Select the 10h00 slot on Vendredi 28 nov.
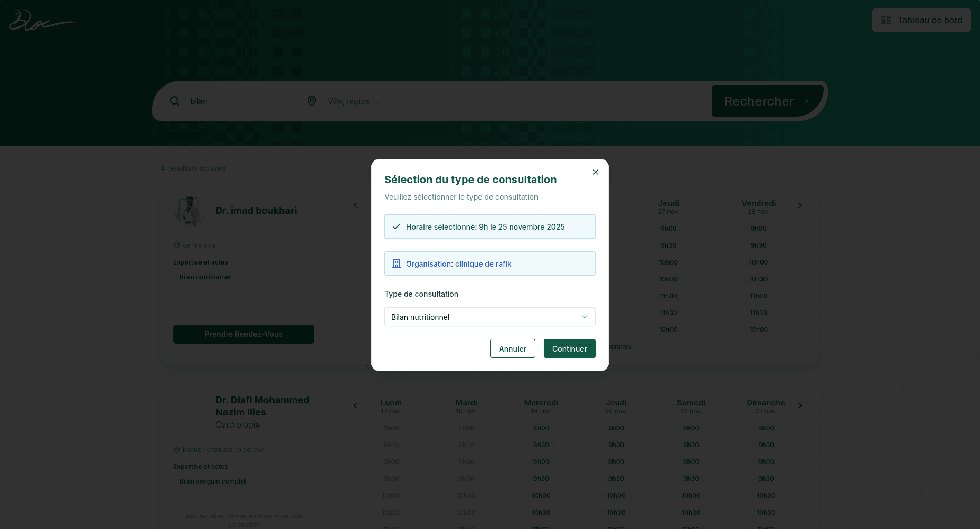Image resolution: width=980 pixels, height=529 pixels. click(x=758, y=262)
